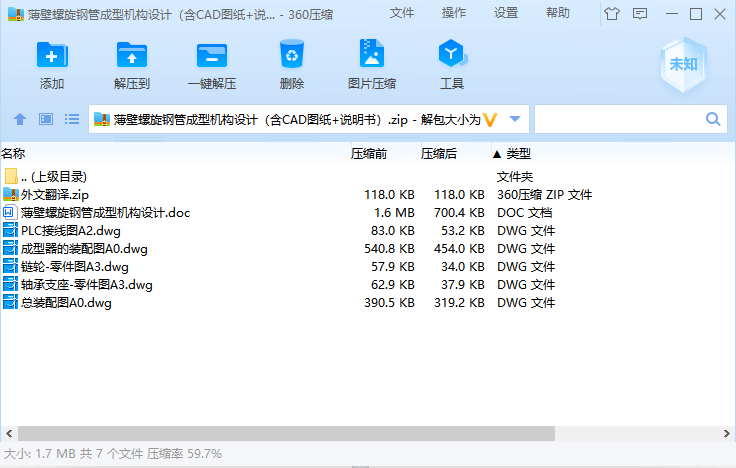Screen dimensions: 736x468
Task: Click the doc icon of 薄壁螺旋钢管成型机构设计.doc
Action: [x=10, y=213]
